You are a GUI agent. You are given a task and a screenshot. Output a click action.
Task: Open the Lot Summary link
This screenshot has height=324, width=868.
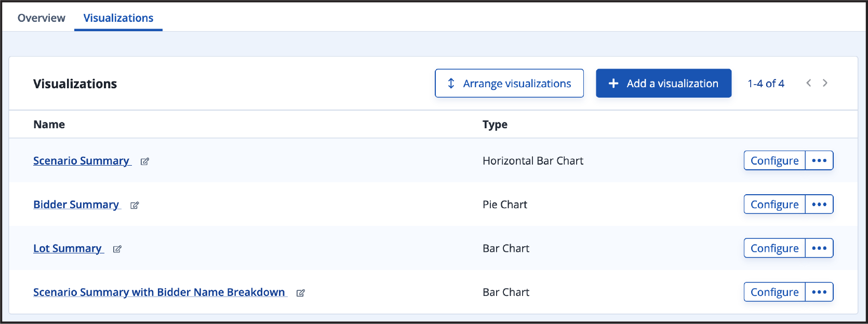coord(68,248)
